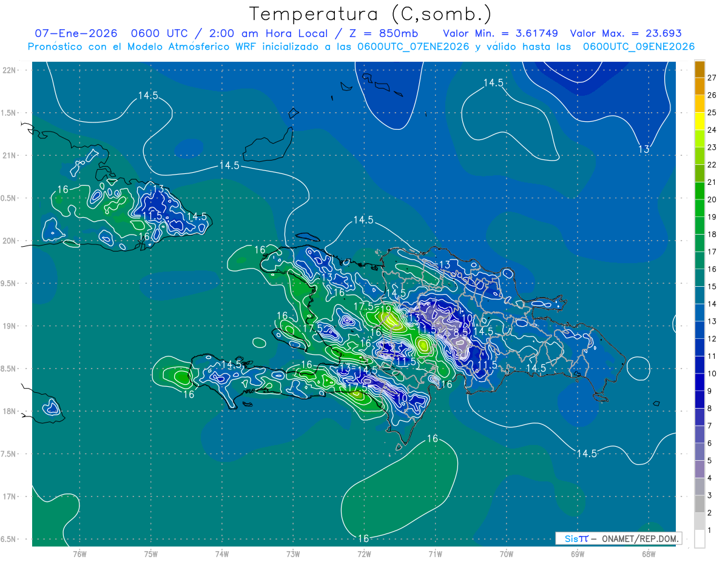The width and height of the screenshot is (728, 562).
Task: Pick the topmost brown-orange legend swatch
Action: tap(699, 69)
